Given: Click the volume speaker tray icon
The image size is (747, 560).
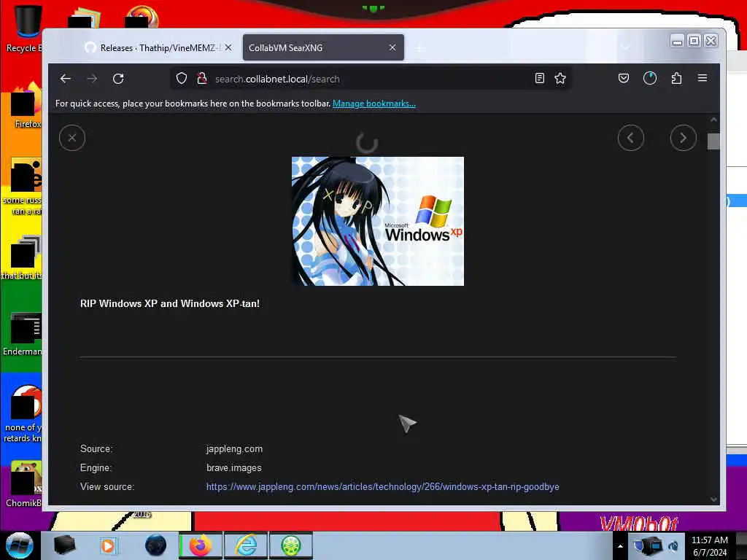Looking at the screenshot, I should pyautogui.click(x=673, y=546).
